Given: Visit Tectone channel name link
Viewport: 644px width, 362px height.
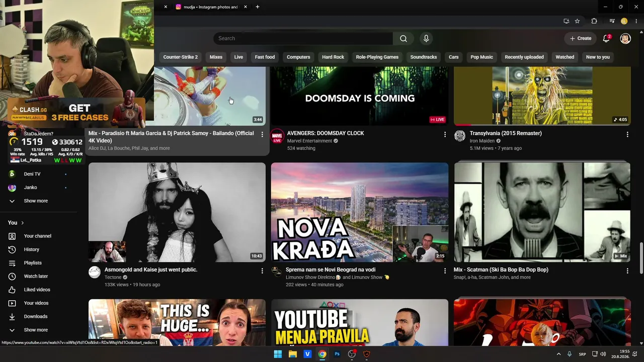Looking at the screenshot, I should tap(113, 278).
